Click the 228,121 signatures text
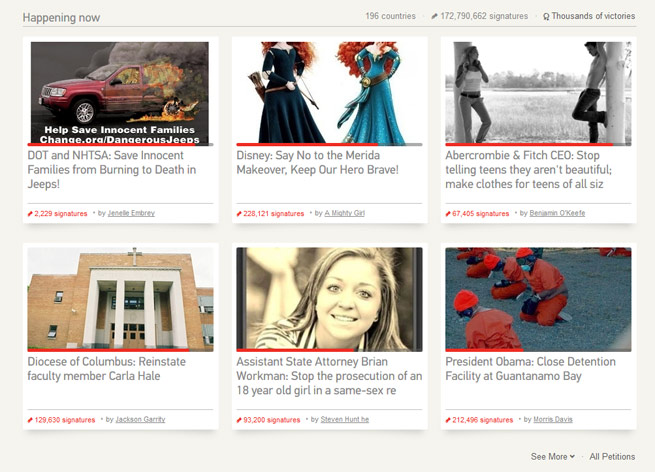 pyautogui.click(x=274, y=213)
